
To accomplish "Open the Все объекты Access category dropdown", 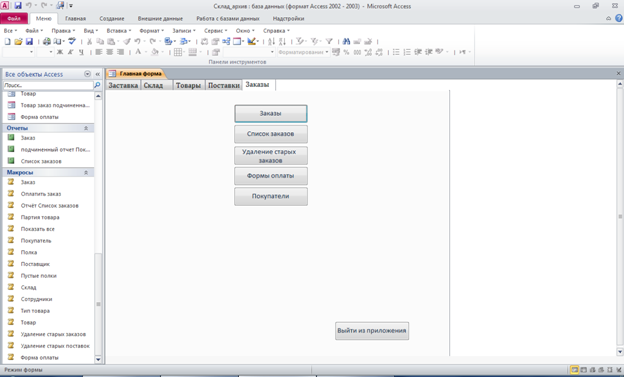I will pyautogui.click(x=88, y=74).
